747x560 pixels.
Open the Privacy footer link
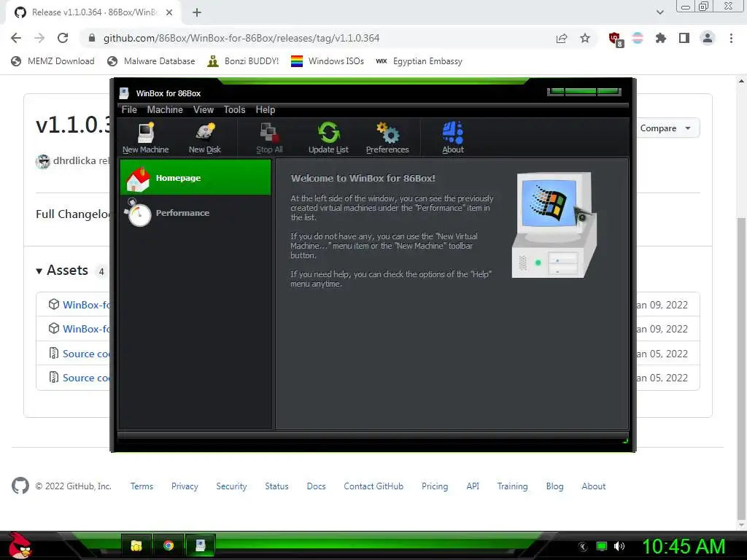pos(185,486)
